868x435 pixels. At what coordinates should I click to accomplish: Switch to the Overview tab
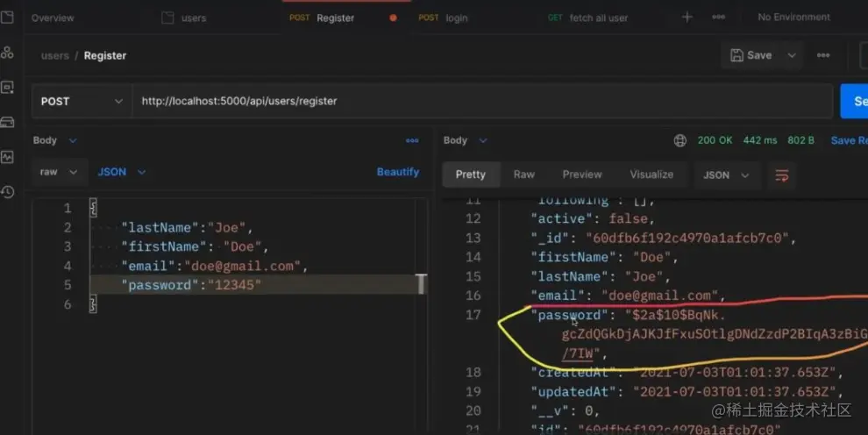pyautogui.click(x=53, y=18)
